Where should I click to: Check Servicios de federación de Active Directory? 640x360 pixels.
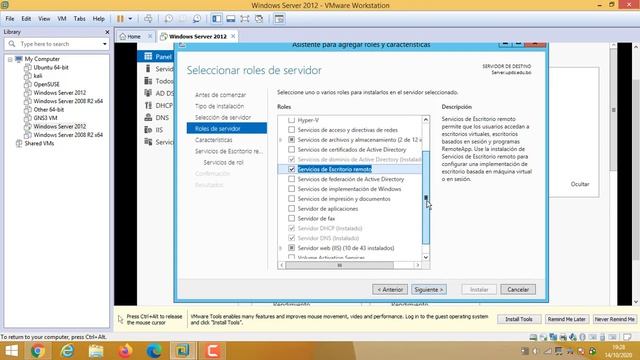tap(291, 179)
